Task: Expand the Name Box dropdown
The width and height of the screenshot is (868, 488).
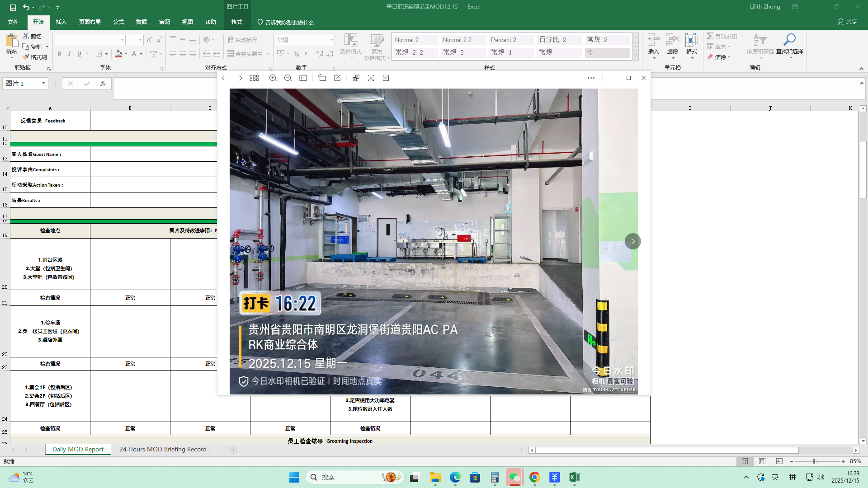Action: point(43,84)
